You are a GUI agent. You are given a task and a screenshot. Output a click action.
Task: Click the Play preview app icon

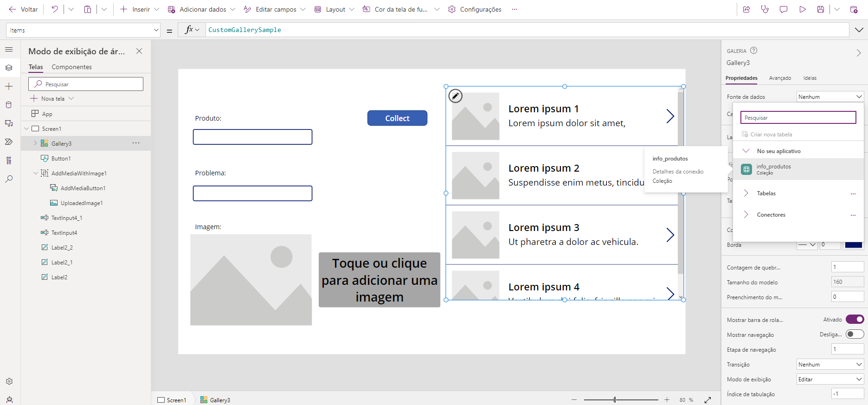802,9
